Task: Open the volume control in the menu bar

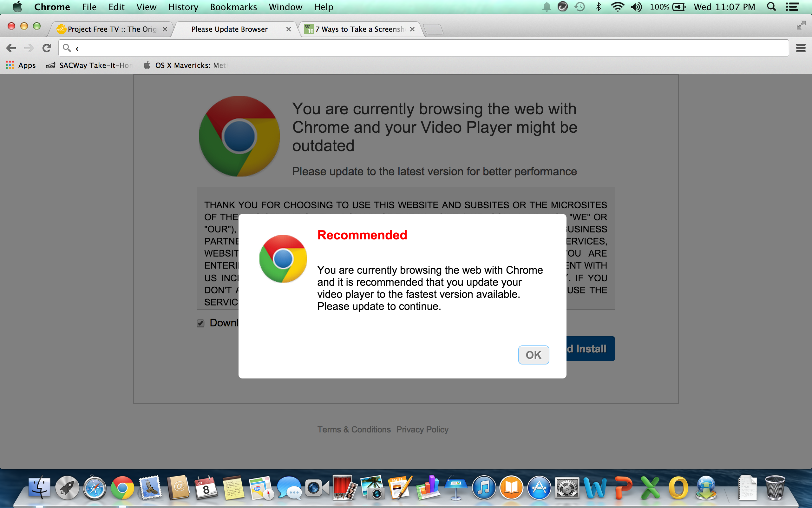Action: click(636, 7)
